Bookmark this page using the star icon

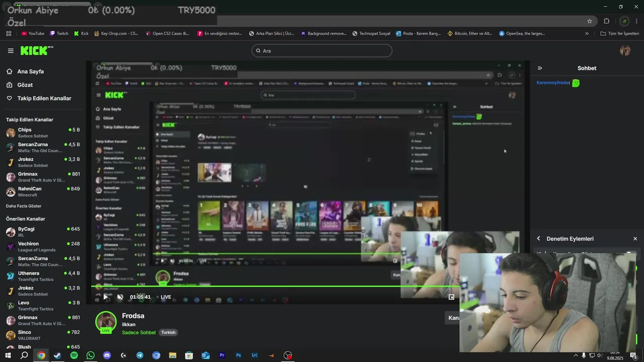click(590, 21)
